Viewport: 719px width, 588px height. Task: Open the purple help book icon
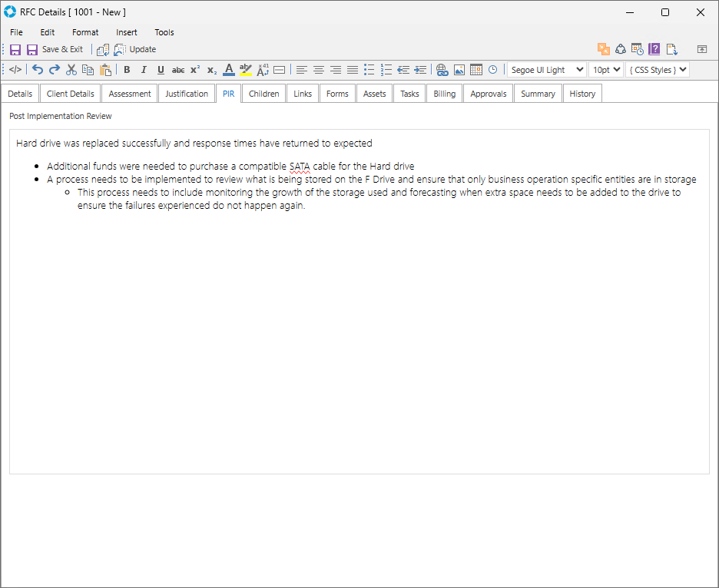654,49
